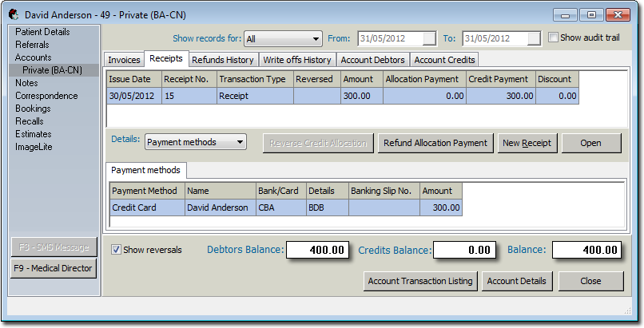Viewport: 644px width, 328px height.
Task: Open Correspondence in the left navigation
Action: (x=46, y=96)
